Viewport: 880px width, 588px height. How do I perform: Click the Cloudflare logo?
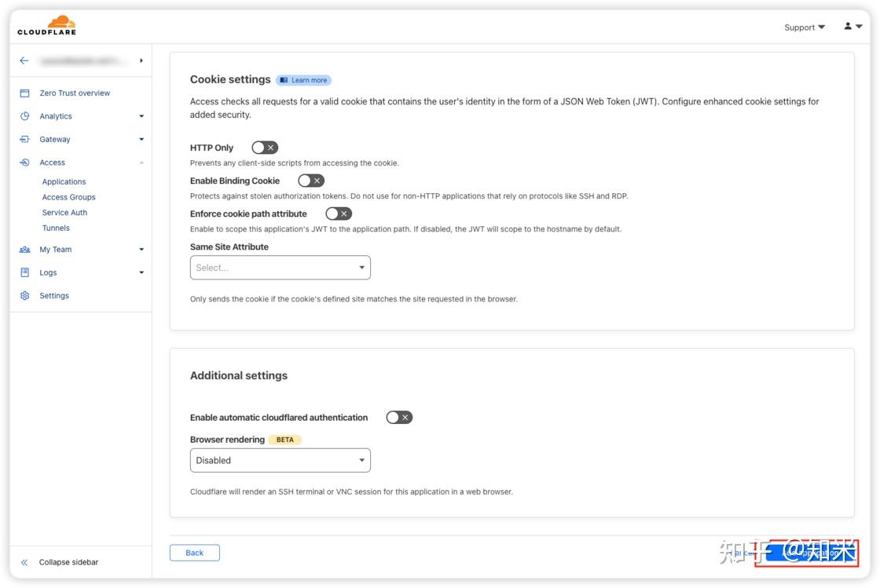pyautogui.click(x=46, y=25)
